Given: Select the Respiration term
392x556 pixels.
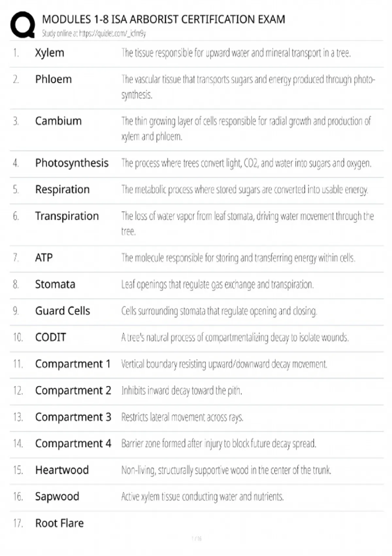Looking at the screenshot, I should click(62, 189).
